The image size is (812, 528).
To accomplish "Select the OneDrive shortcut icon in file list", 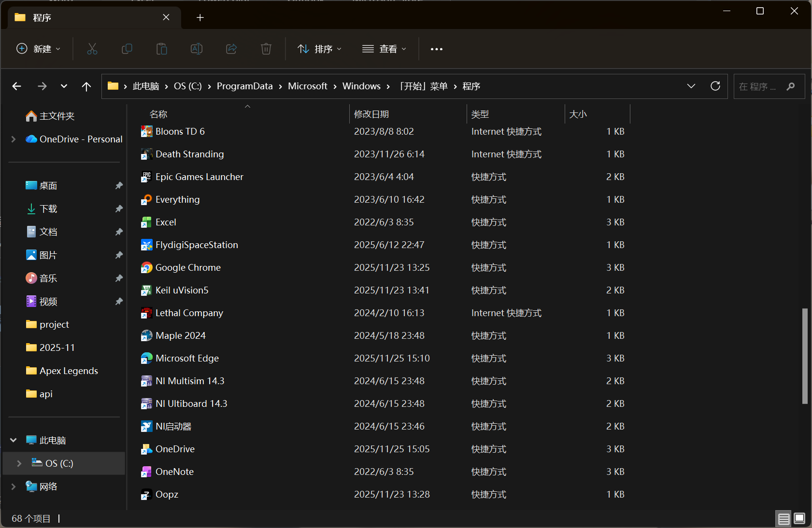I will [146, 449].
